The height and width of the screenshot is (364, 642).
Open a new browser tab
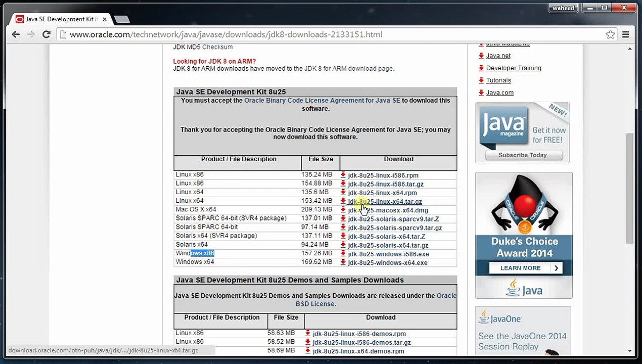click(121, 19)
